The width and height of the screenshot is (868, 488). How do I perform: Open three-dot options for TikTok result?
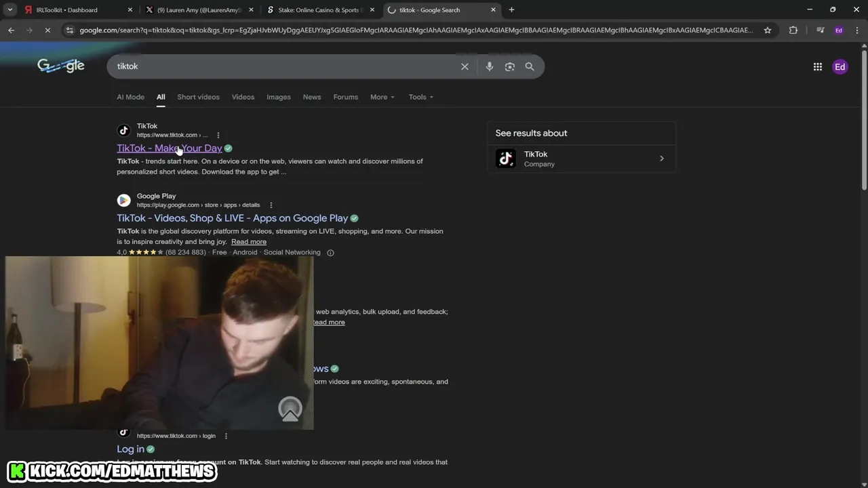(218, 135)
